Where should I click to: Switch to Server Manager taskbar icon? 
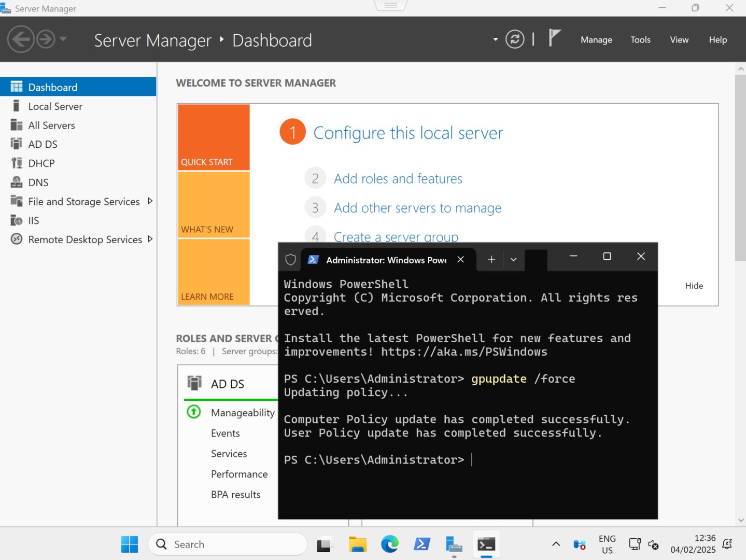pyautogui.click(x=454, y=544)
